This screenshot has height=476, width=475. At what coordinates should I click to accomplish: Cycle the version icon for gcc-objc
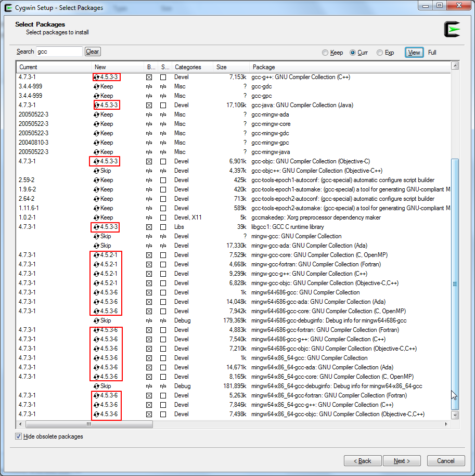[97, 161]
